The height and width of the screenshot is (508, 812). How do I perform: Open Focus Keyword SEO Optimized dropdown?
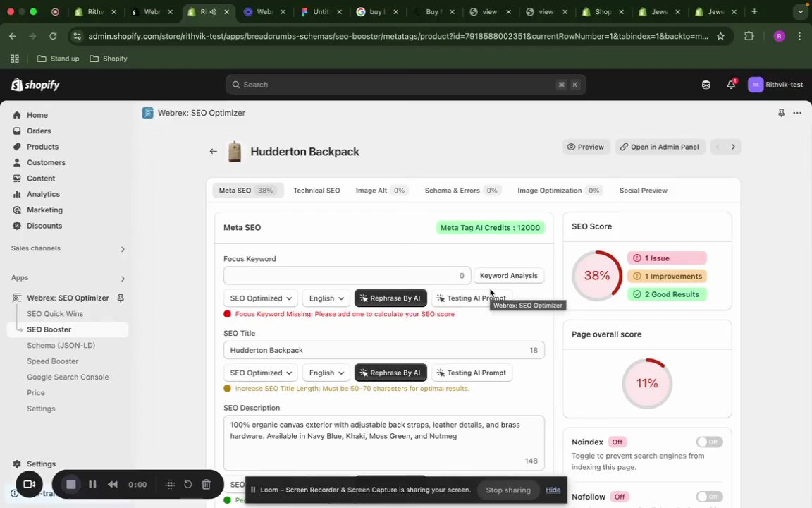coord(261,298)
